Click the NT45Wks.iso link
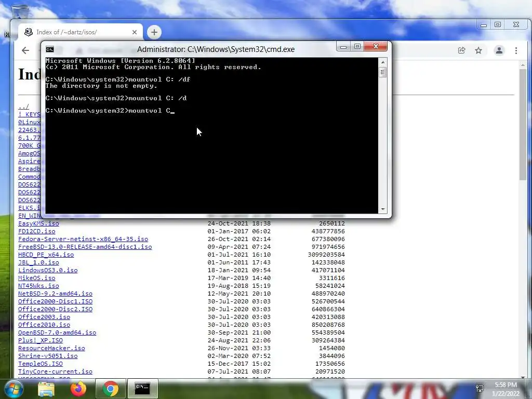This screenshot has height=399, width=532. tap(38, 286)
